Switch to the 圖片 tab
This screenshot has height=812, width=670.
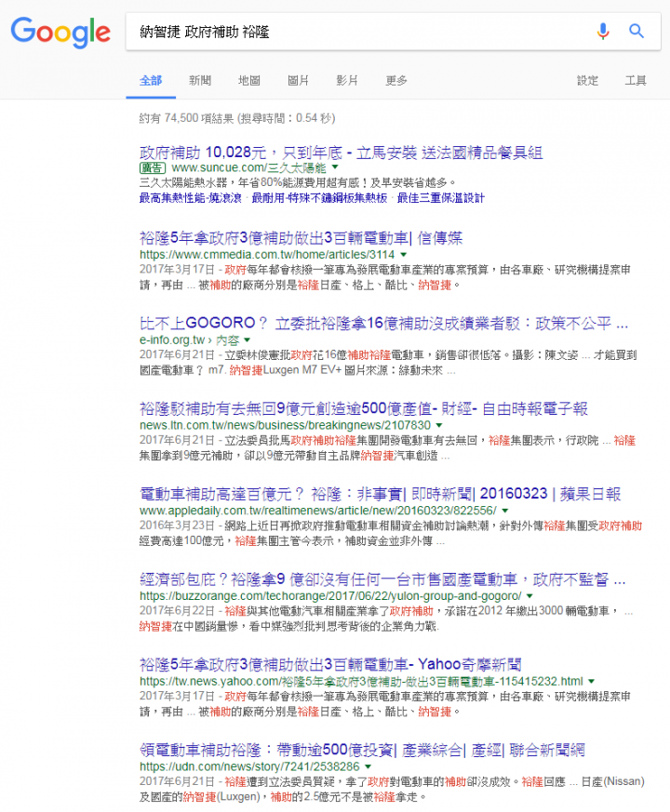(298, 80)
